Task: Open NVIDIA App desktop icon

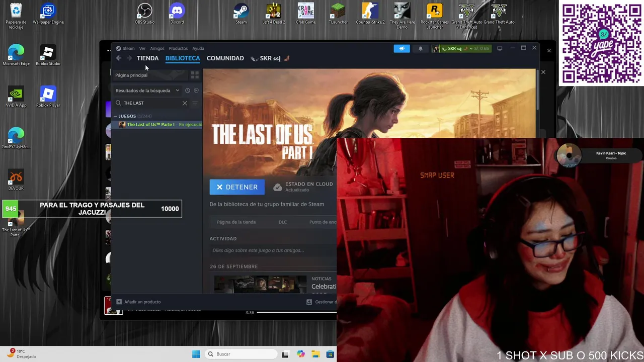Action: point(16,97)
